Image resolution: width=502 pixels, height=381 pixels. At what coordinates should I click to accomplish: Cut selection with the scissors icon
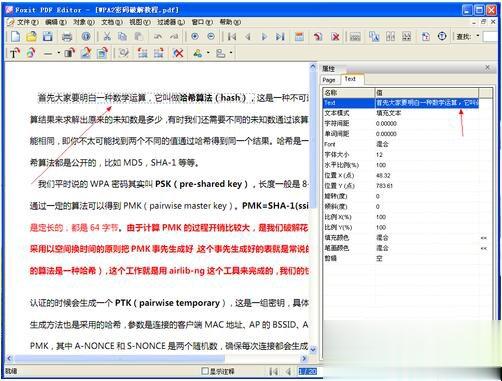pyautogui.click(x=107, y=36)
